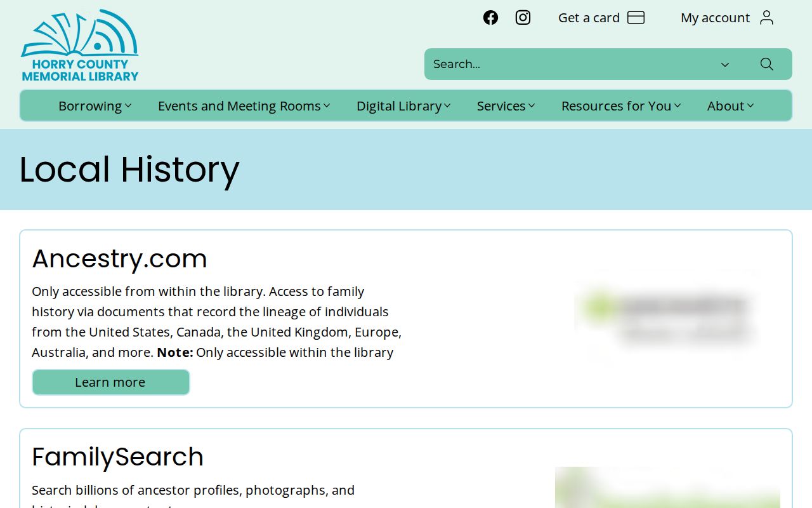This screenshot has height=508, width=812.
Task: Open the library's Instagram page icon
Action: coord(523,18)
